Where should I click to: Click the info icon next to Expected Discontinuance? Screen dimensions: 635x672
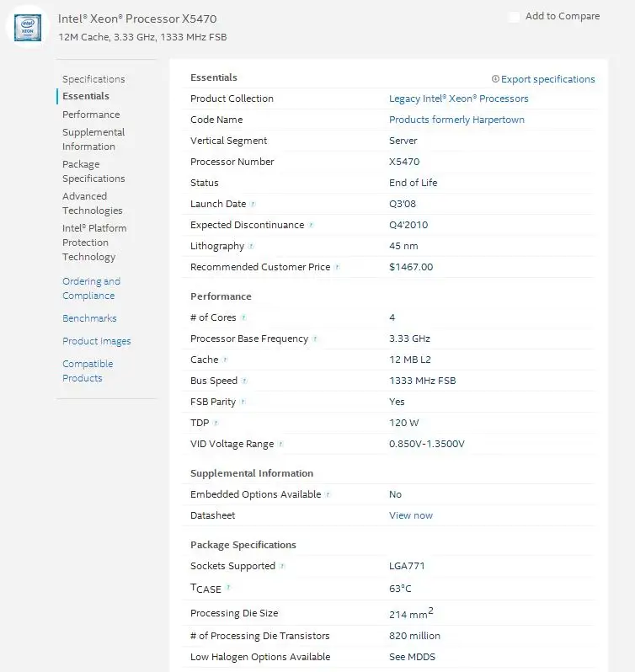[311, 225]
